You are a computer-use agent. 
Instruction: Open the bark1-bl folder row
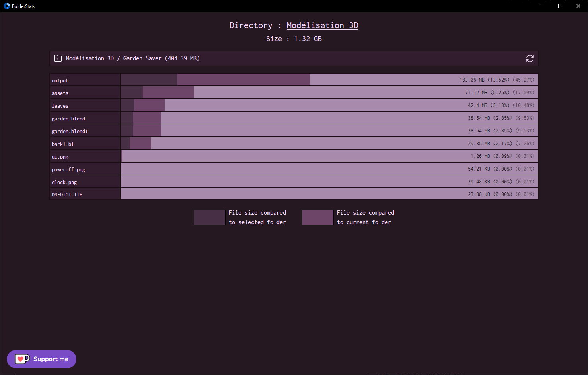point(294,144)
